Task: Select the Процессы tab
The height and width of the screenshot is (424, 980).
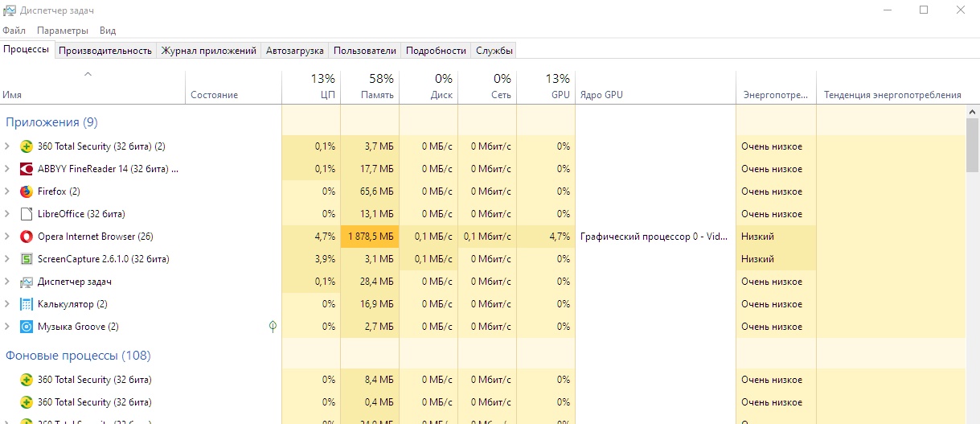Action: click(x=27, y=49)
